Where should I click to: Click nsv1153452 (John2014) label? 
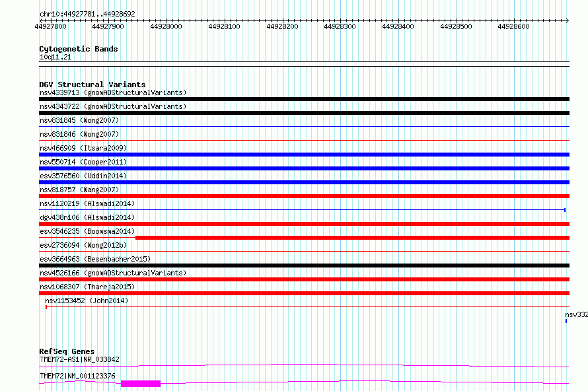coord(87,301)
